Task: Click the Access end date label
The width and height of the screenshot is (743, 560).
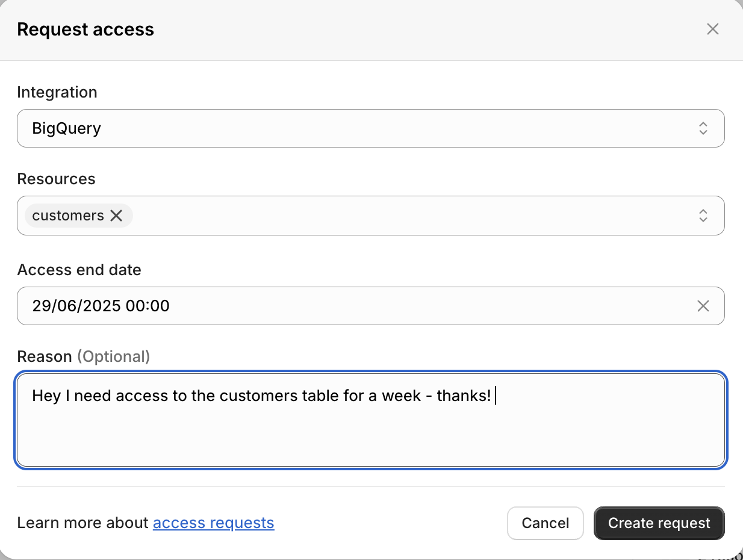Action: (x=79, y=270)
